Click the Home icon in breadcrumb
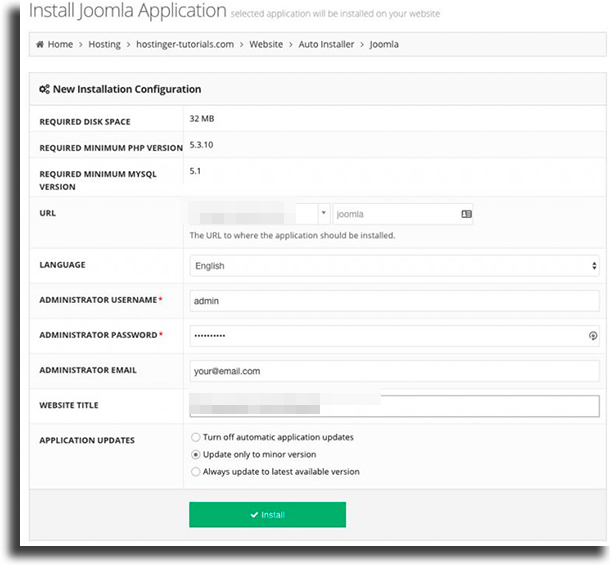This screenshot has height=565, width=610. [40, 44]
